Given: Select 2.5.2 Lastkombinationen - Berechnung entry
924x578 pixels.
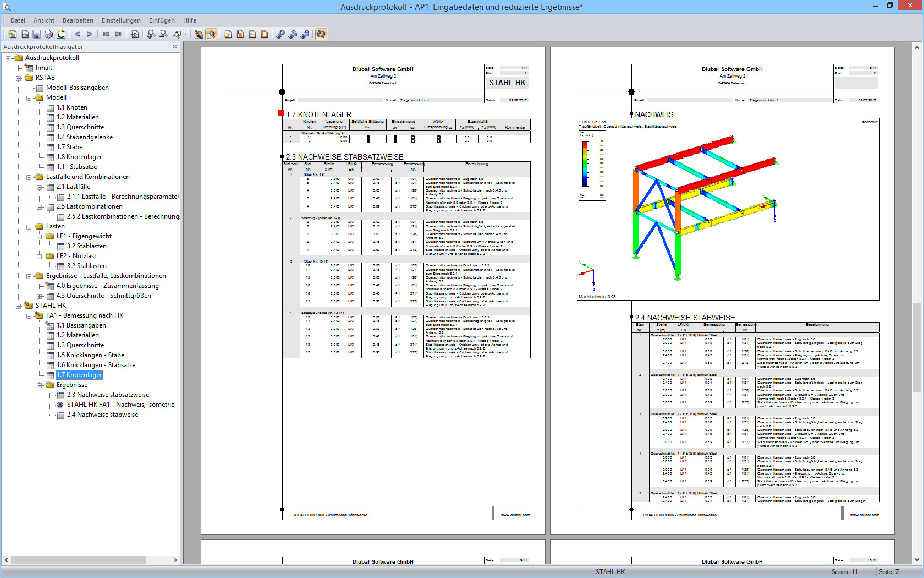Looking at the screenshot, I should coord(123,216).
